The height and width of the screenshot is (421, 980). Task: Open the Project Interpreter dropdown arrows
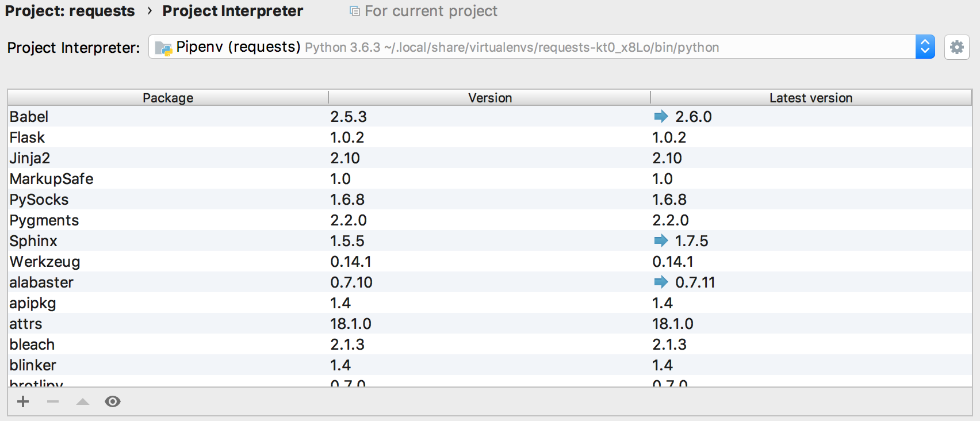tap(925, 47)
